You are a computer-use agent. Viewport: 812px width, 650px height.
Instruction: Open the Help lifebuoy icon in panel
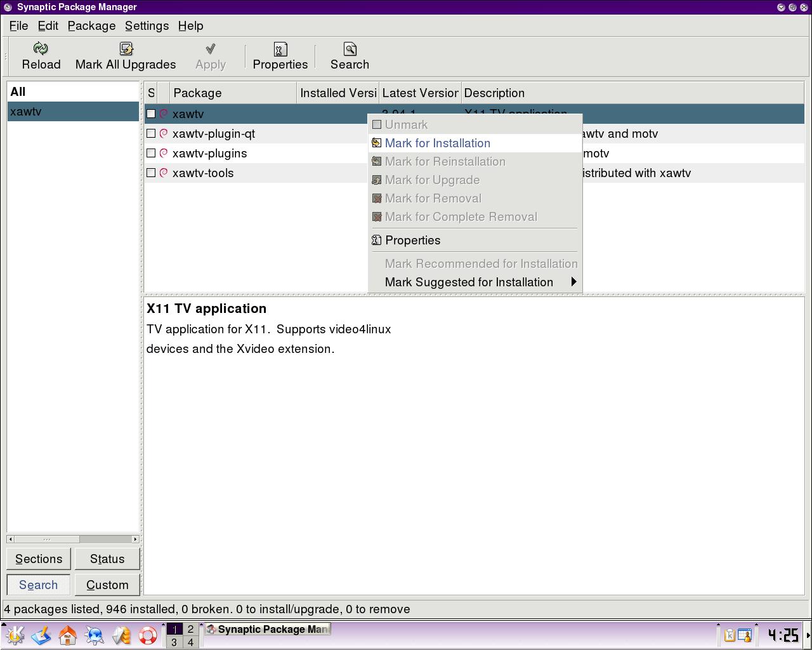click(148, 635)
